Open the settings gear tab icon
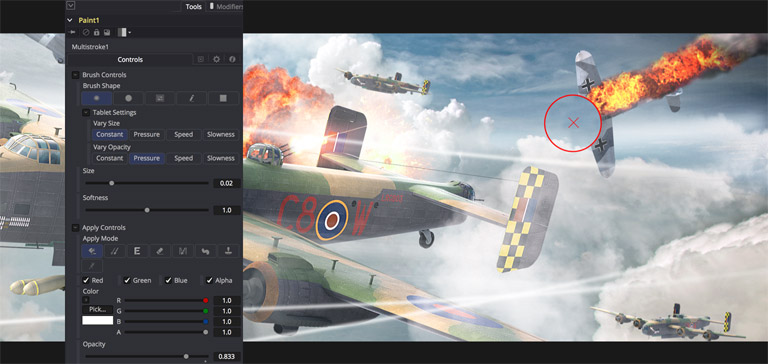Screen dimensions: 768x364 pyautogui.click(x=216, y=59)
